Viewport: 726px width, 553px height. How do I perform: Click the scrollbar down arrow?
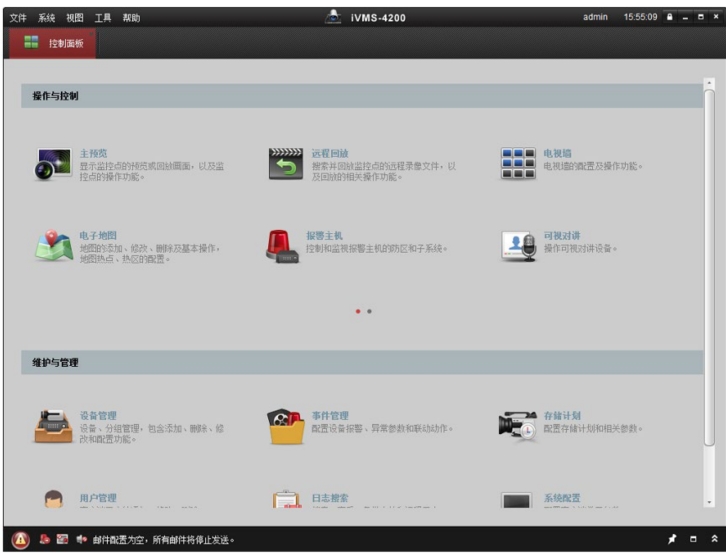[x=709, y=502]
